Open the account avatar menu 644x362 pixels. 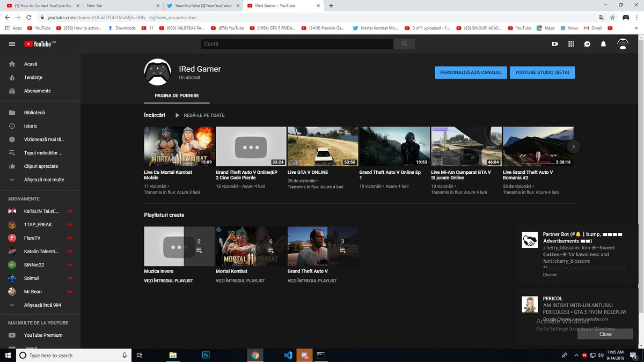pos(623,44)
